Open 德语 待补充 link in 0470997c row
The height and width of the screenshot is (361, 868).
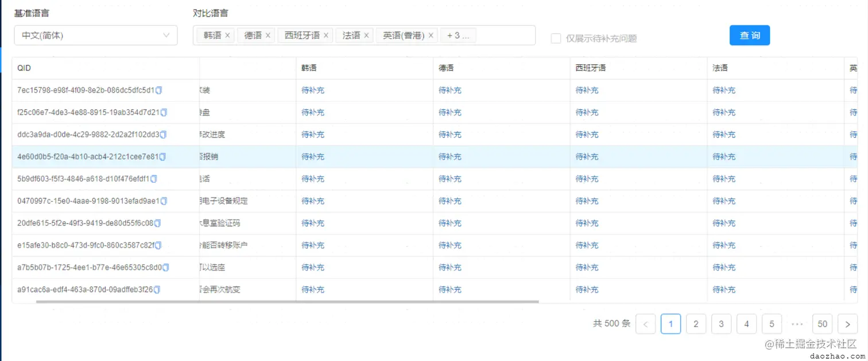[x=450, y=201]
